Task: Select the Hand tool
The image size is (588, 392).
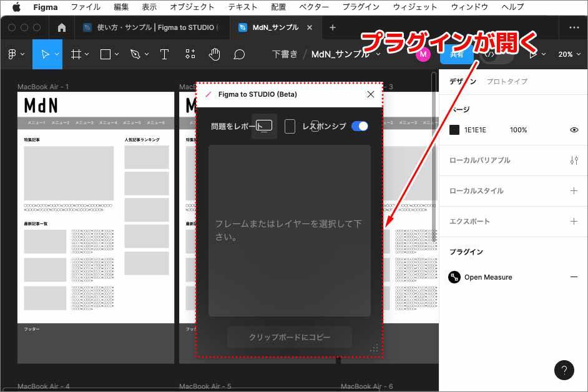Action: (x=215, y=54)
